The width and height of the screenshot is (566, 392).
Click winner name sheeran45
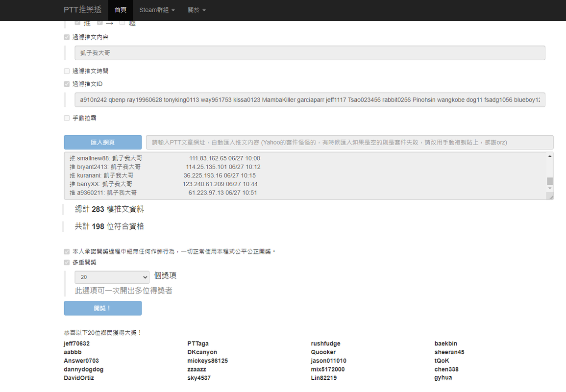point(449,352)
